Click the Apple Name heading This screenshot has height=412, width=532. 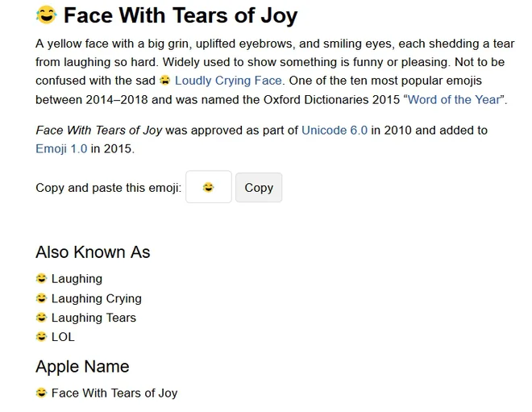pyautogui.click(x=82, y=366)
